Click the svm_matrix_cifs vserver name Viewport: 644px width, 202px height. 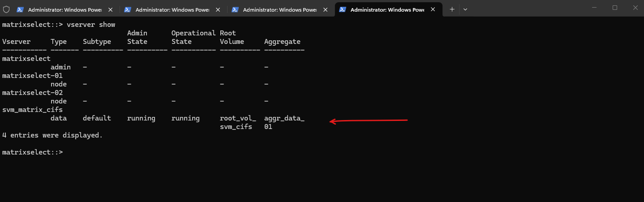click(32, 110)
